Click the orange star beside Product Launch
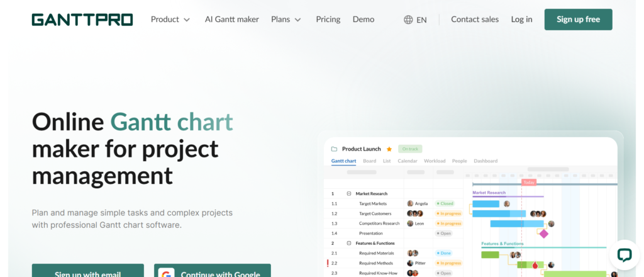The width and height of the screenshot is (644, 277). click(389, 149)
